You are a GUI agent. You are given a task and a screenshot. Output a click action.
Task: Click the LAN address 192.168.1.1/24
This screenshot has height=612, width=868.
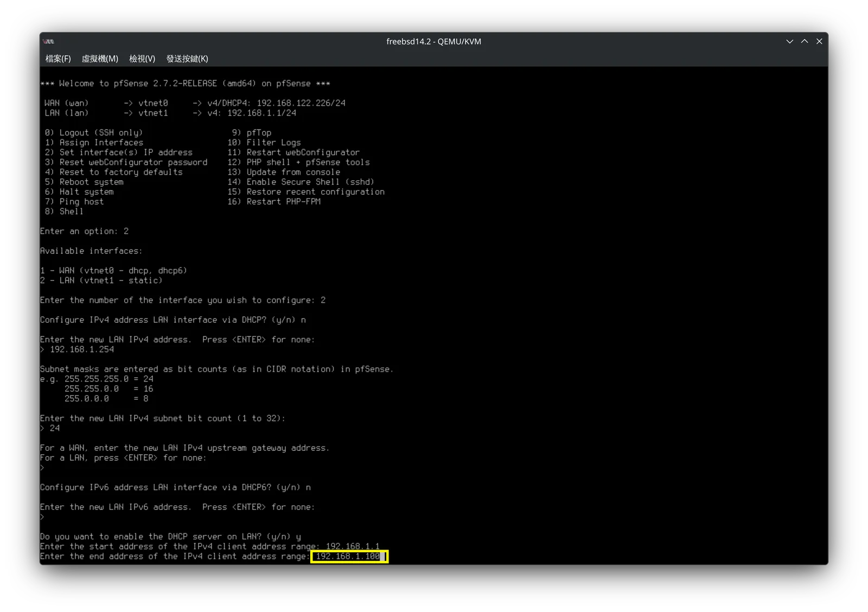(x=261, y=113)
